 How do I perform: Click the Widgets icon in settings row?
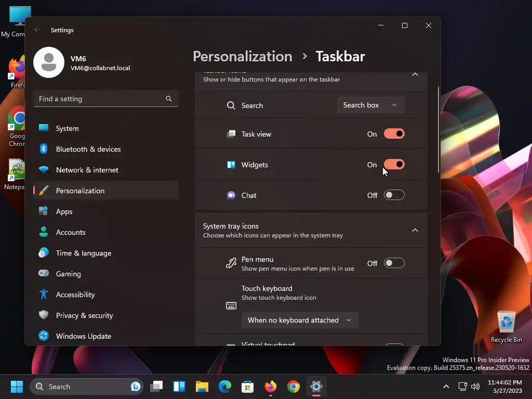[x=231, y=165]
